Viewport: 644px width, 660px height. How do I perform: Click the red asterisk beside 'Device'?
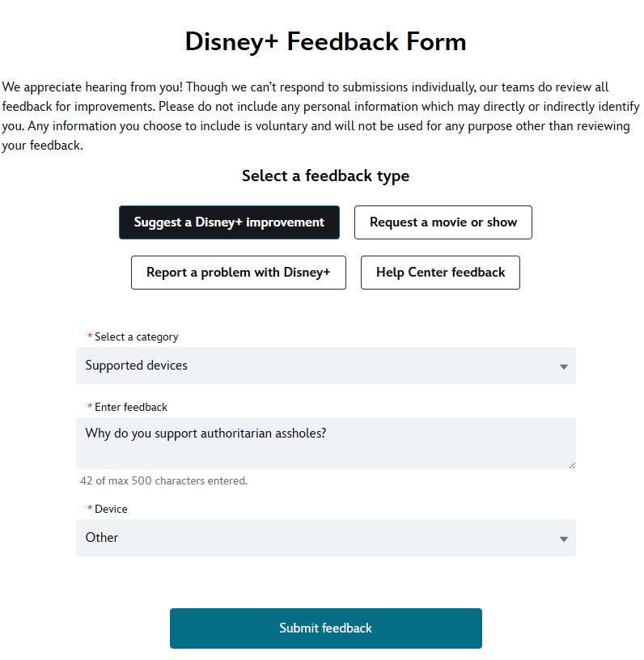(90, 509)
